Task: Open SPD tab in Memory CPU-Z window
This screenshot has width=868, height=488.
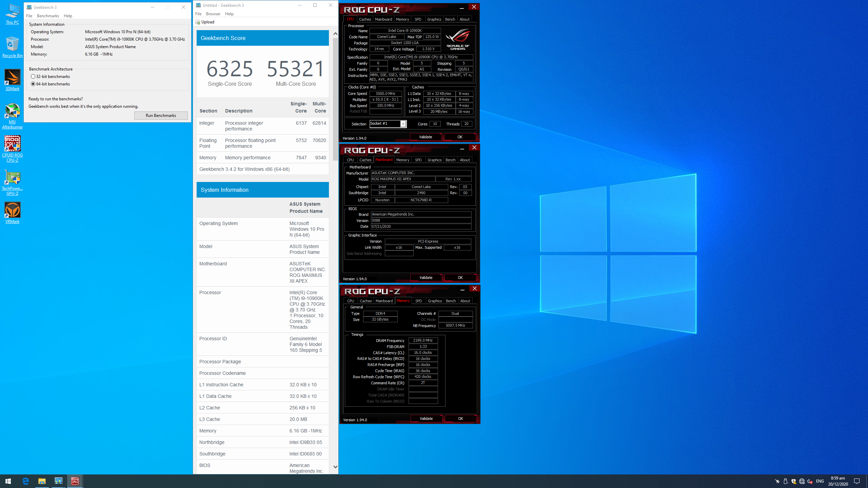Action: click(418, 301)
